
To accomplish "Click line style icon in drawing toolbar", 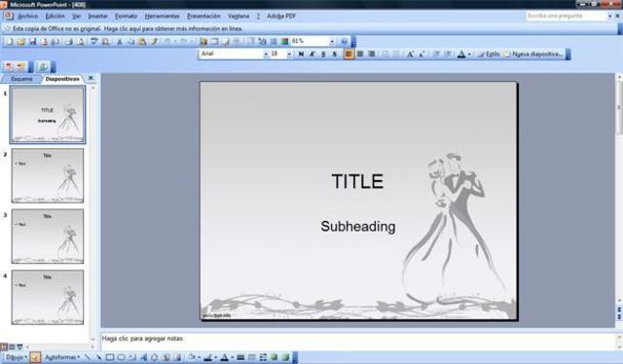I will pos(240,357).
